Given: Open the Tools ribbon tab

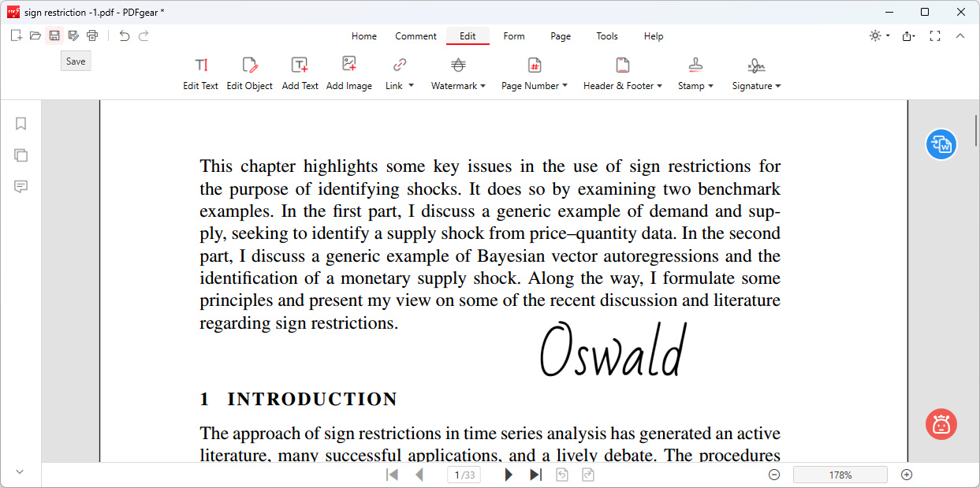Looking at the screenshot, I should pos(606,35).
